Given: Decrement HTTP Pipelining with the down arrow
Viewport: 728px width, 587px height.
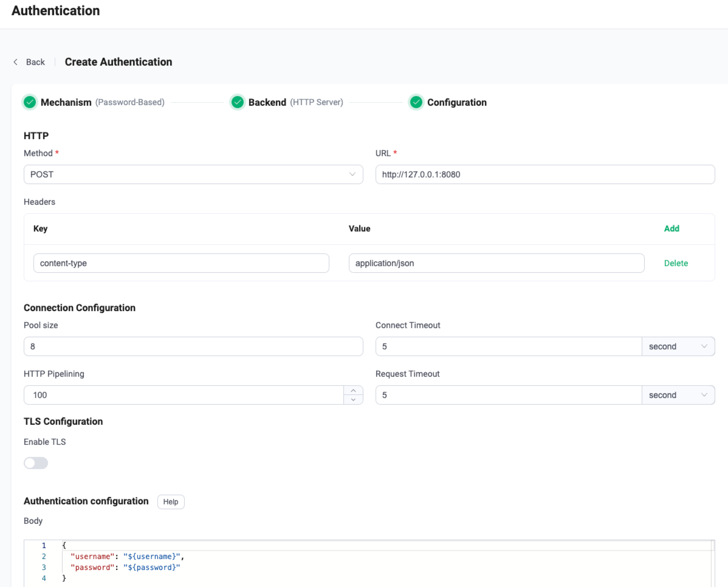Looking at the screenshot, I should coord(353,400).
